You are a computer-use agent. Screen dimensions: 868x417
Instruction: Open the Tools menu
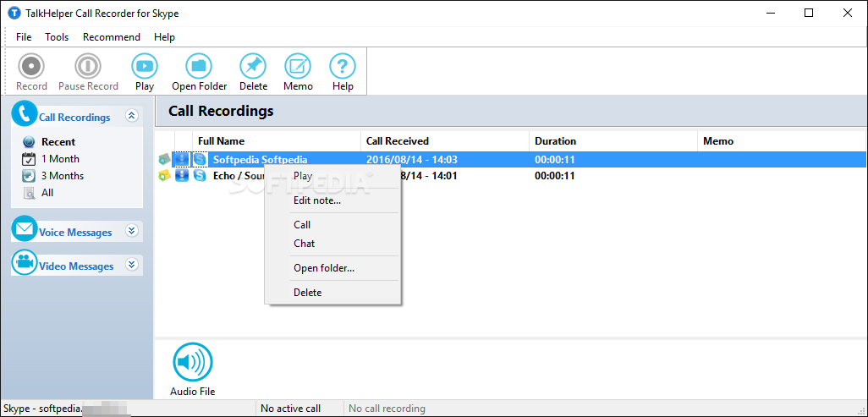57,37
